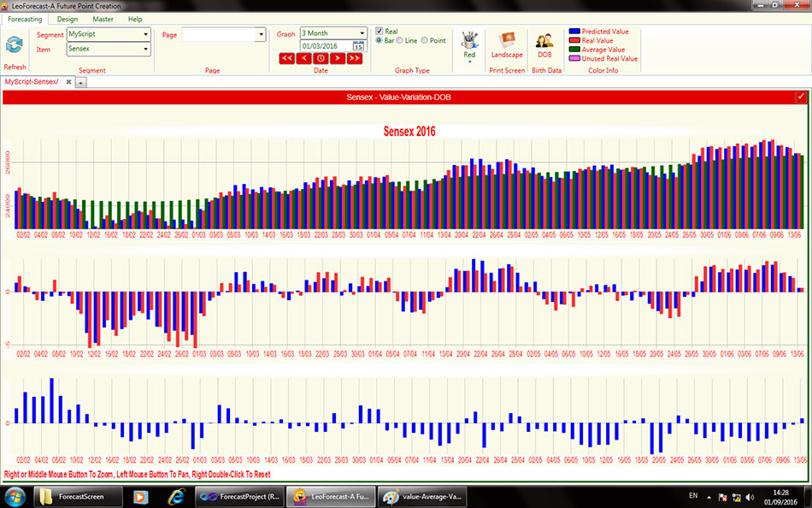812x508 pixels.
Task: Go to next date with single-right arrow button
Action: pyautogui.click(x=338, y=58)
